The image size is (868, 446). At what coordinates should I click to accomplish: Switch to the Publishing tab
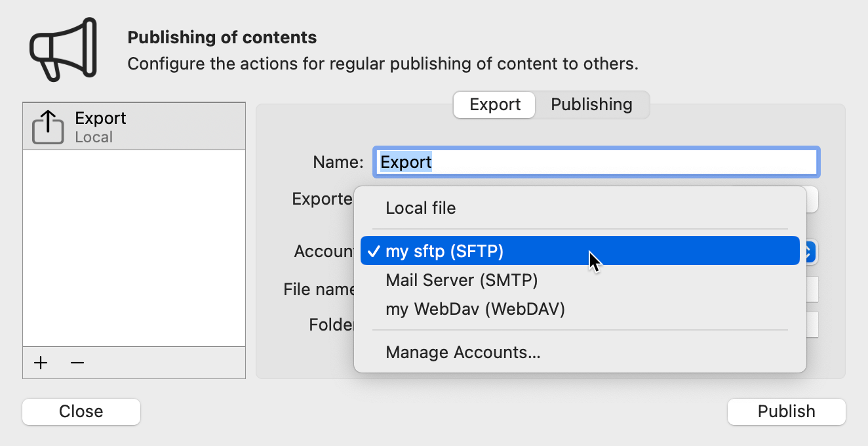(x=591, y=104)
